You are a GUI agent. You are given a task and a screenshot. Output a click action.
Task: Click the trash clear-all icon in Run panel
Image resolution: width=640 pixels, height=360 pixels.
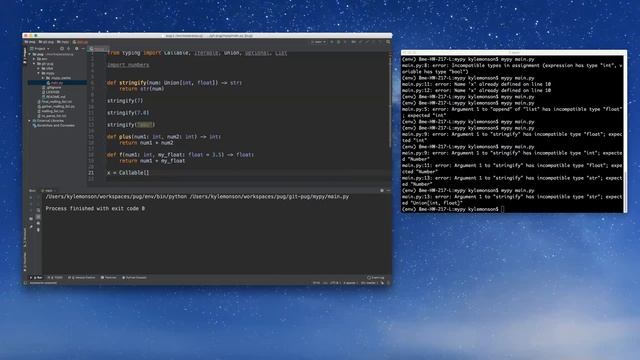coord(38,230)
